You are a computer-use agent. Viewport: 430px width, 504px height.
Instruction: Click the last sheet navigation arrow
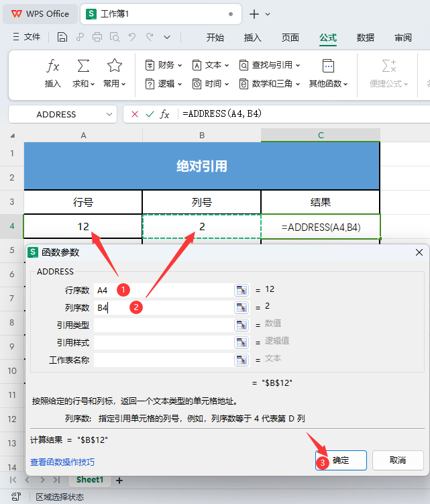56,480
